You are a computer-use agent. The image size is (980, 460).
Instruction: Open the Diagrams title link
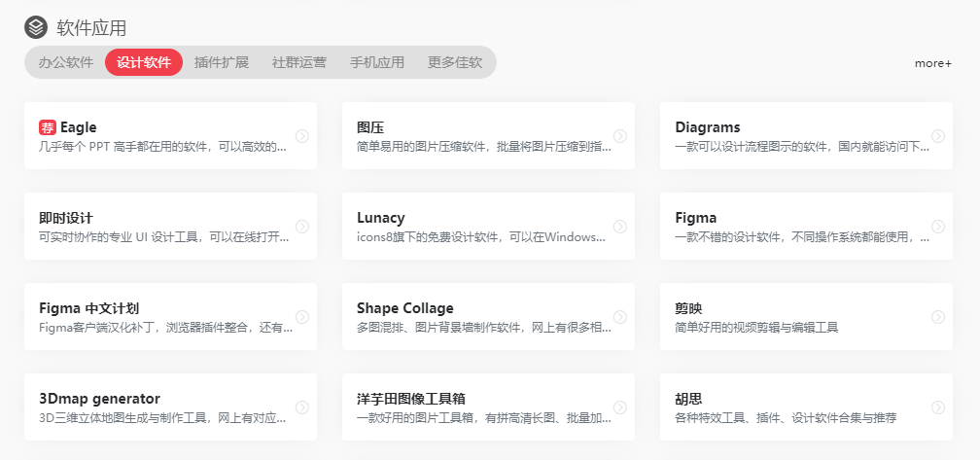point(708,127)
